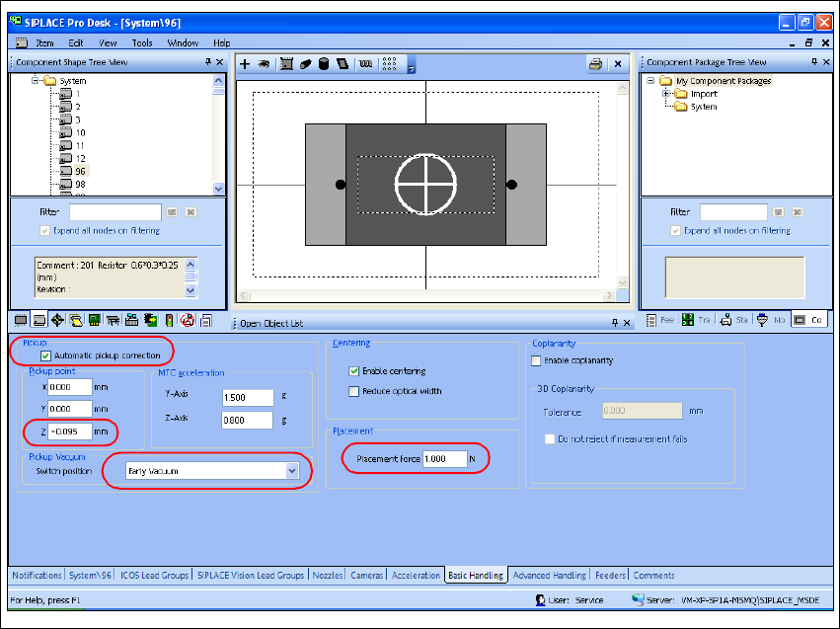Image resolution: width=840 pixels, height=629 pixels.
Task: Click the eye icon in viewer toolbar
Action: (264, 64)
